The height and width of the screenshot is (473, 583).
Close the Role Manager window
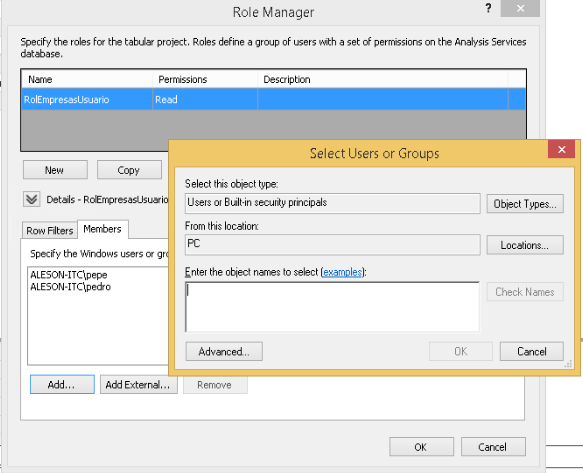pos(520,8)
